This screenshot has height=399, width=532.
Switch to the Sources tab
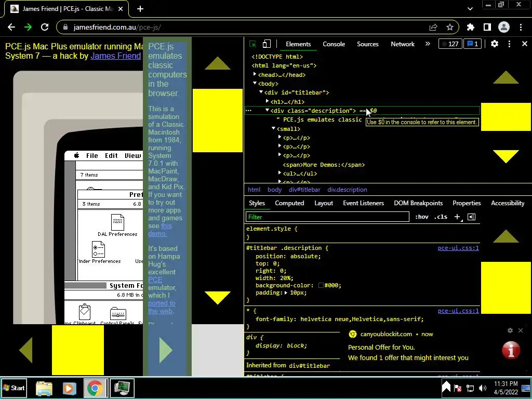[367, 44]
